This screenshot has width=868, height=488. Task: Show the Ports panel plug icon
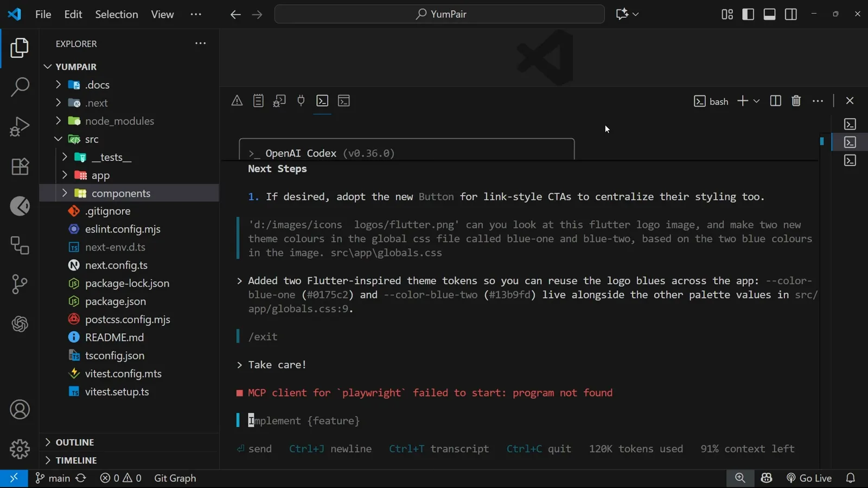[x=301, y=101]
